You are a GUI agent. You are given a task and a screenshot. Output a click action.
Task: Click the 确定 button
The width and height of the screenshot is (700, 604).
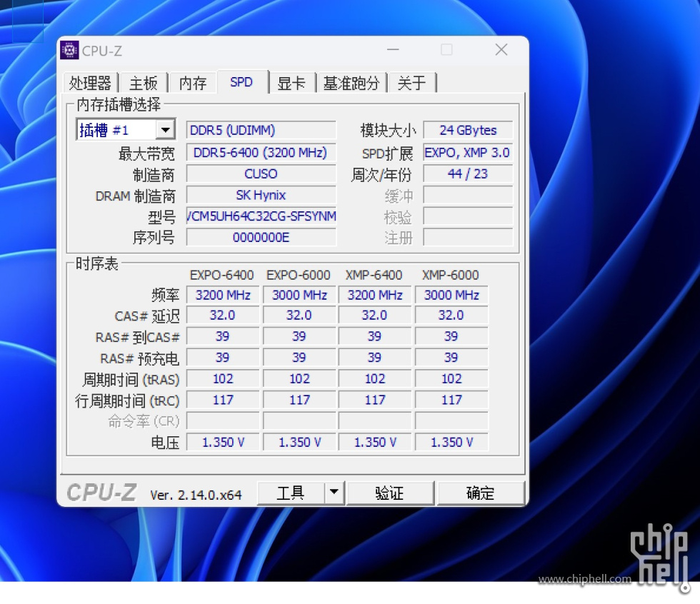point(480,493)
